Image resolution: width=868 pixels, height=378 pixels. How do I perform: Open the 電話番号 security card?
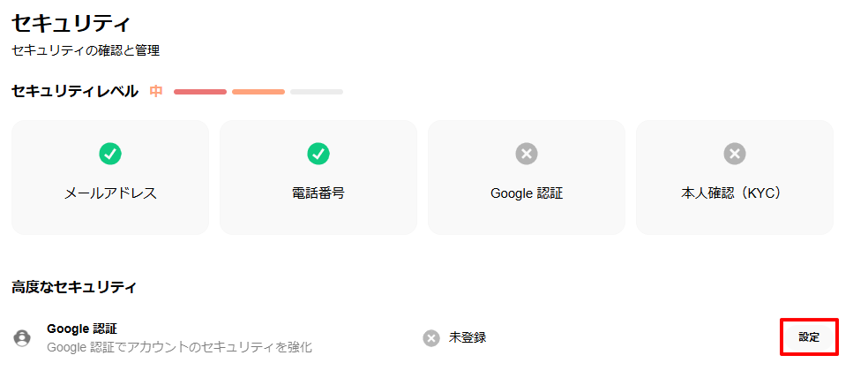318,178
